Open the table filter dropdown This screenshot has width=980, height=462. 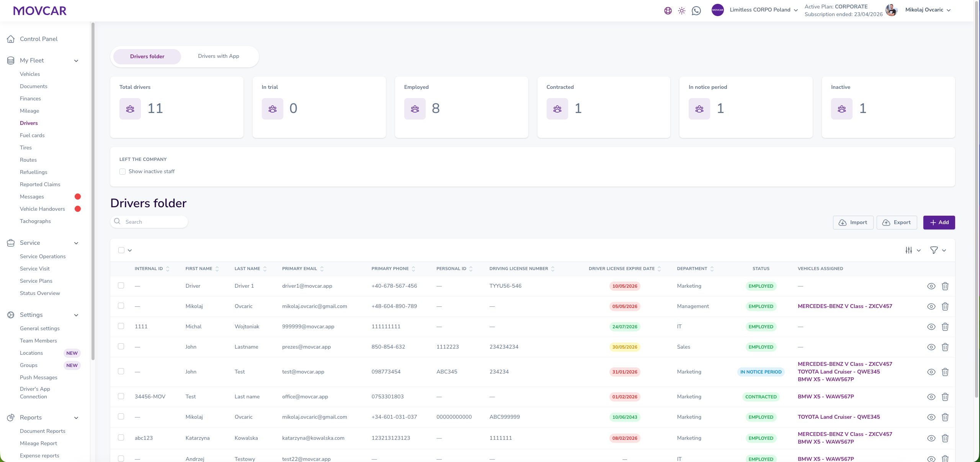pos(938,250)
